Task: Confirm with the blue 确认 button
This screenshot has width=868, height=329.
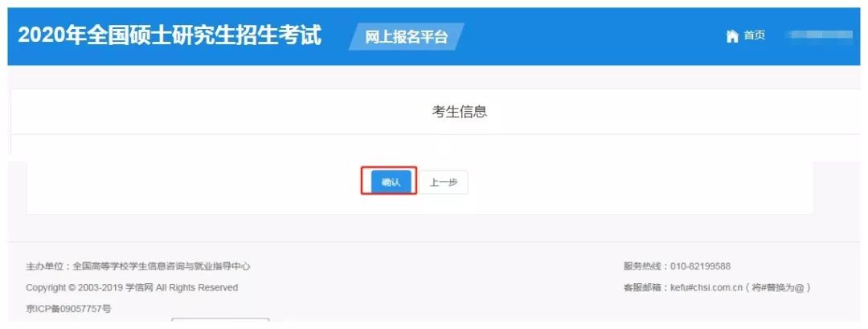Action: 391,183
